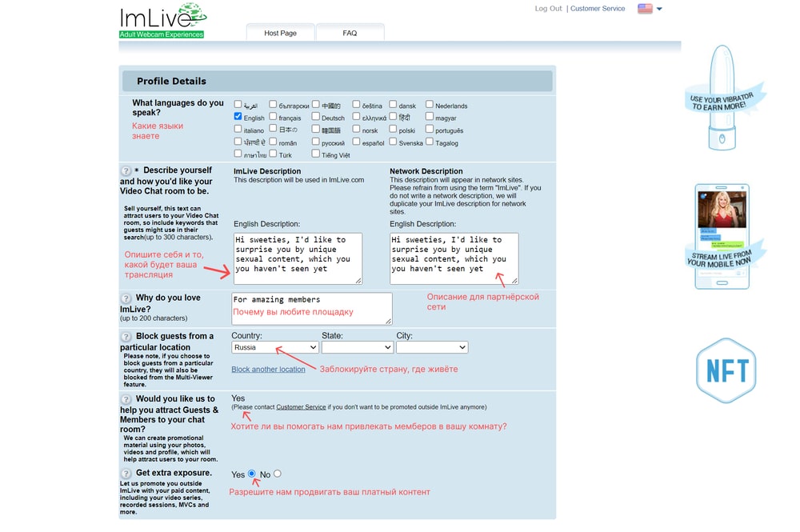This screenshot has width=800, height=532.
Task: Expand the City dropdown
Action: [x=432, y=347]
